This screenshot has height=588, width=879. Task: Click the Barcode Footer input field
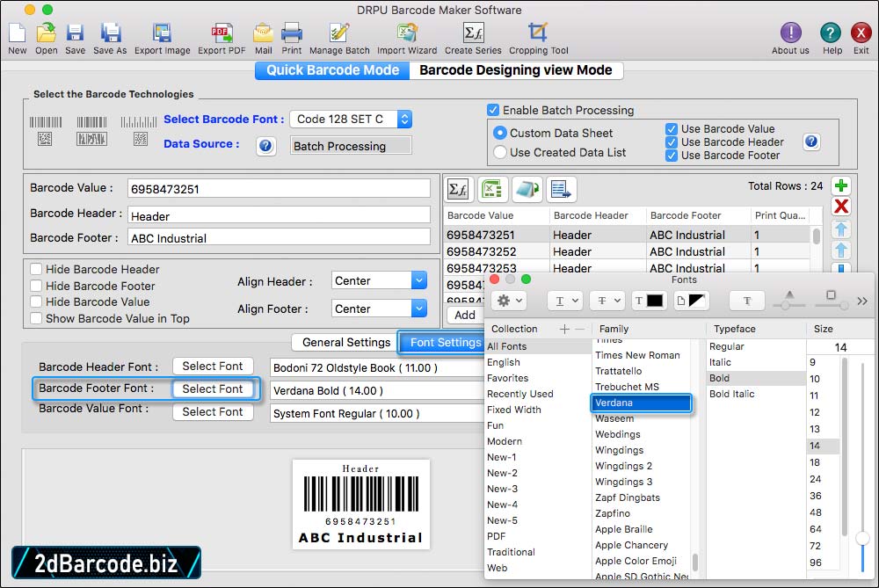pos(279,237)
